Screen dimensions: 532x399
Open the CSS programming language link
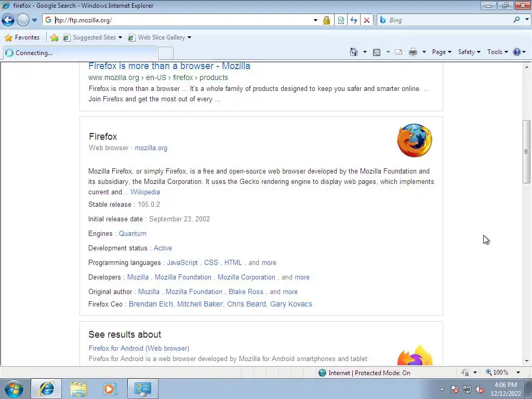[x=211, y=262]
